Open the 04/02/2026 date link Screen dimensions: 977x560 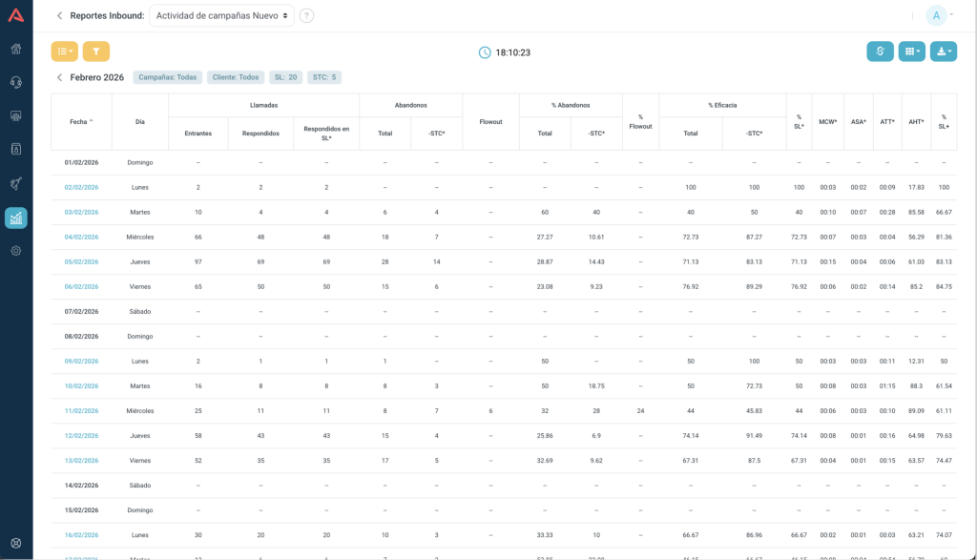[81, 237]
